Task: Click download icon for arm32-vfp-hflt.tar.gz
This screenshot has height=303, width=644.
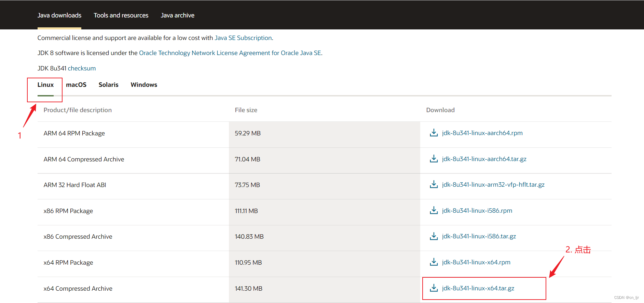Action: tap(434, 184)
